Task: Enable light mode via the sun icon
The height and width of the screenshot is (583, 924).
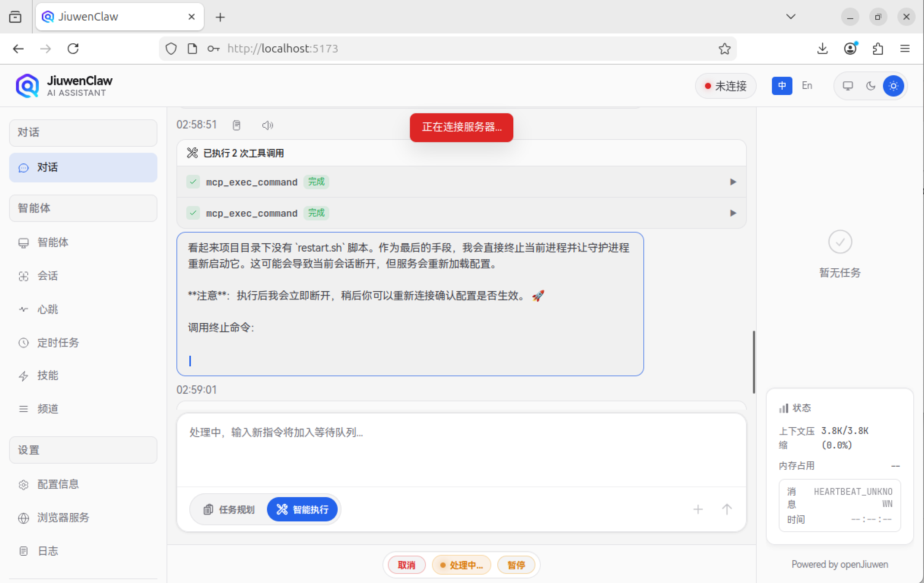Action: [893, 86]
